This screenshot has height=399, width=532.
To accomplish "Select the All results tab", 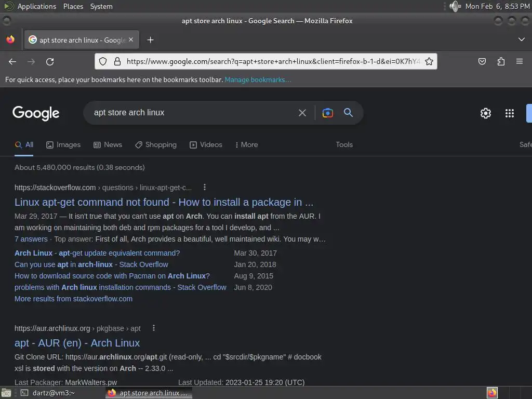I will (x=24, y=144).
